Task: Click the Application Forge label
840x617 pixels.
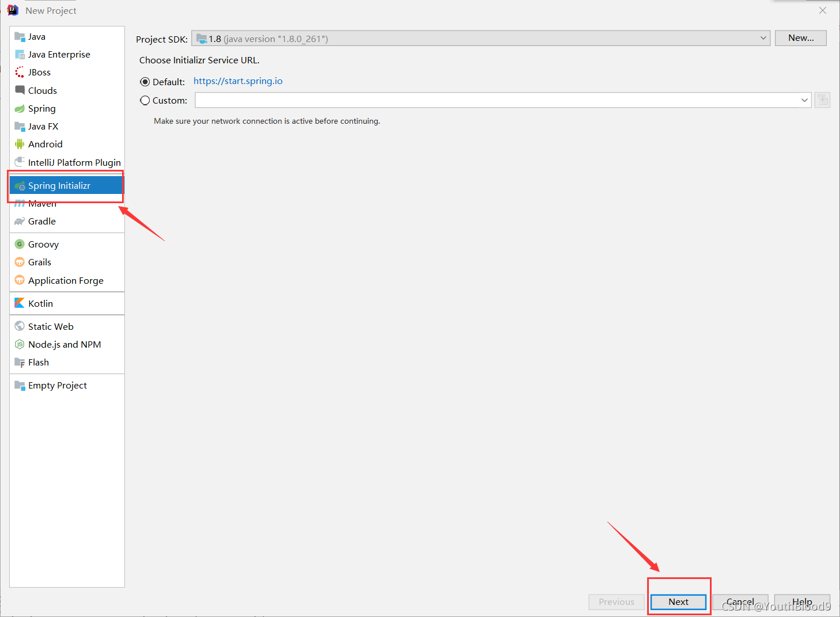Action: tap(66, 280)
